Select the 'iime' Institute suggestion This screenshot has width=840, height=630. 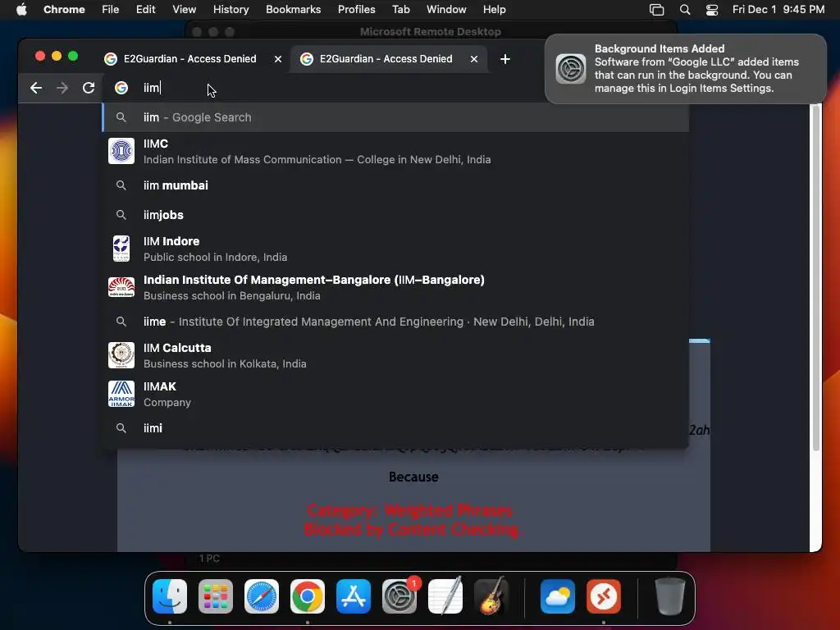click(x=395, y=322)
